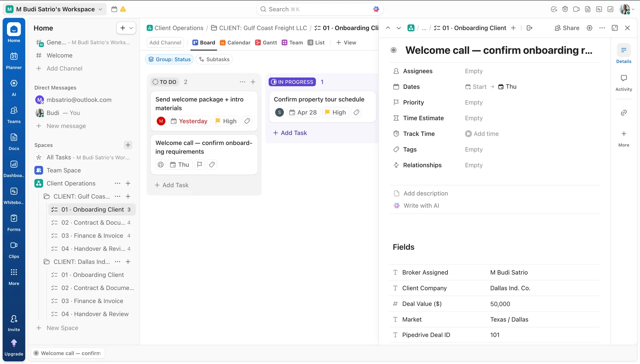Open Clips from the left sidebar
Viewport: 640px width, 364px height.
(14, 248)
